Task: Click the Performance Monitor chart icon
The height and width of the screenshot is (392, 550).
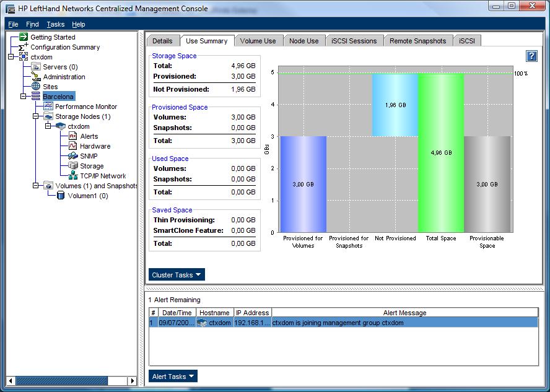Action: point(48,106)
